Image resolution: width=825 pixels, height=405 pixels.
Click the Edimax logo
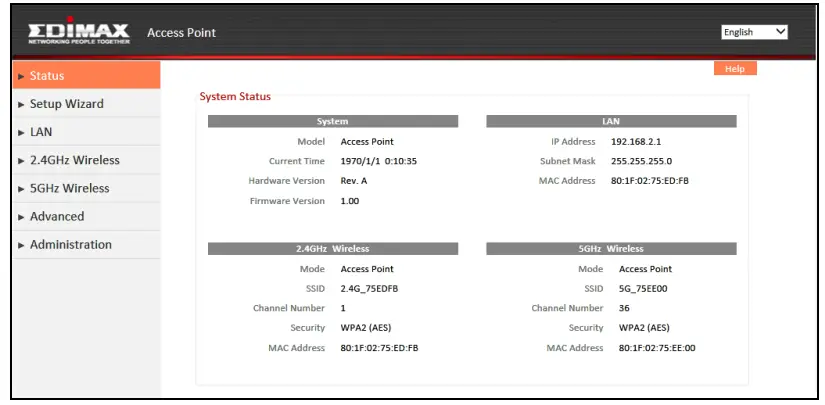(79, 32)
